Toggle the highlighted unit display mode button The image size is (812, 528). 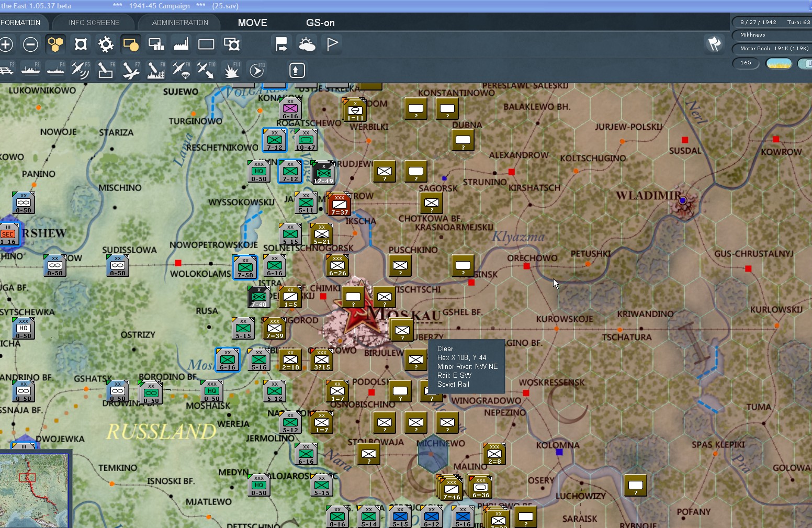pos(131,44)
